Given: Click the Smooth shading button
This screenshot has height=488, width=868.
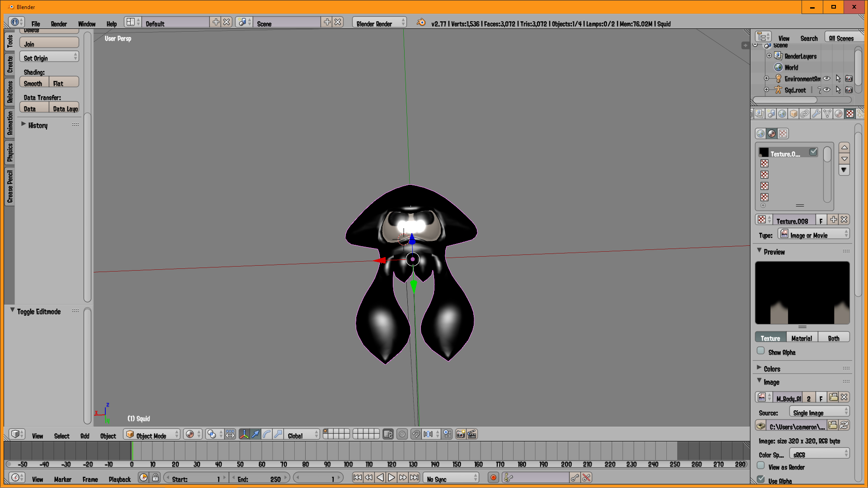Looking at the screenshot, I should point(33,83).
